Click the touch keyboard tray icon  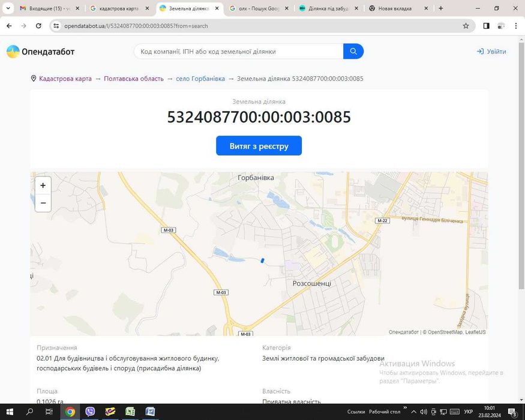455,412
